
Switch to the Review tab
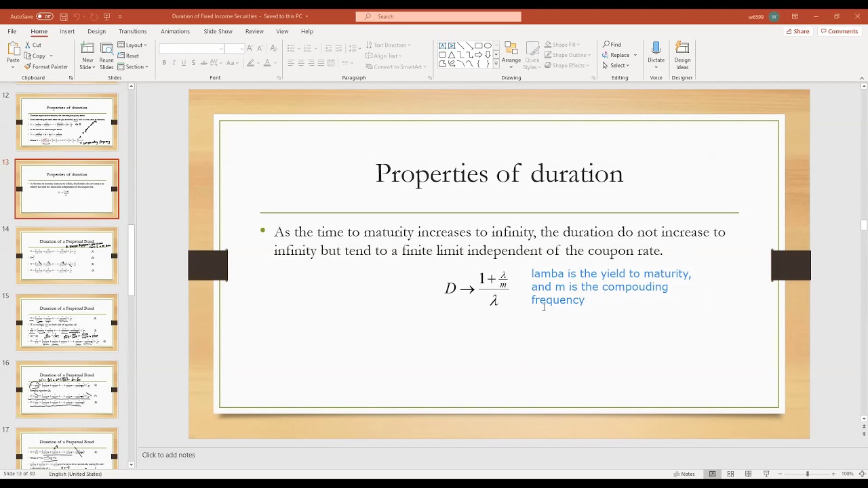[x=254, y=31]
